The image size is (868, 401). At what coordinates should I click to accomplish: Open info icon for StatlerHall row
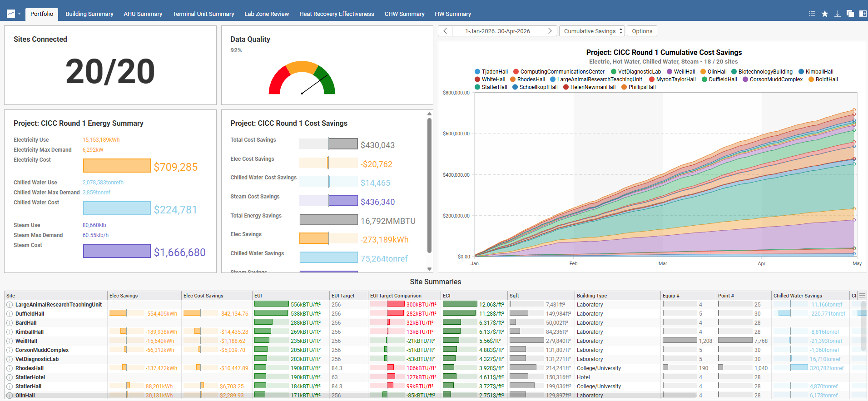pyautogui.click(x=10, y=386)
